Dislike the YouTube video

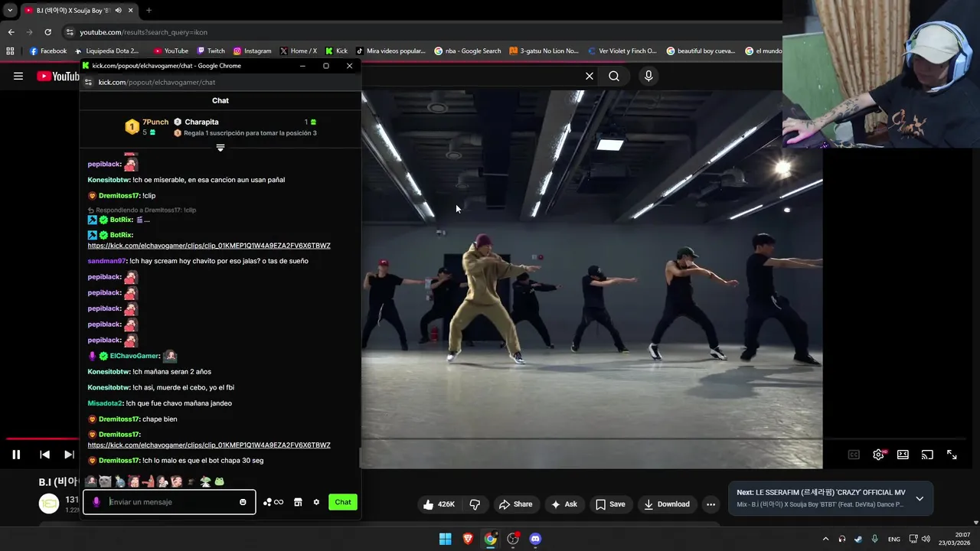click(475, 504)
